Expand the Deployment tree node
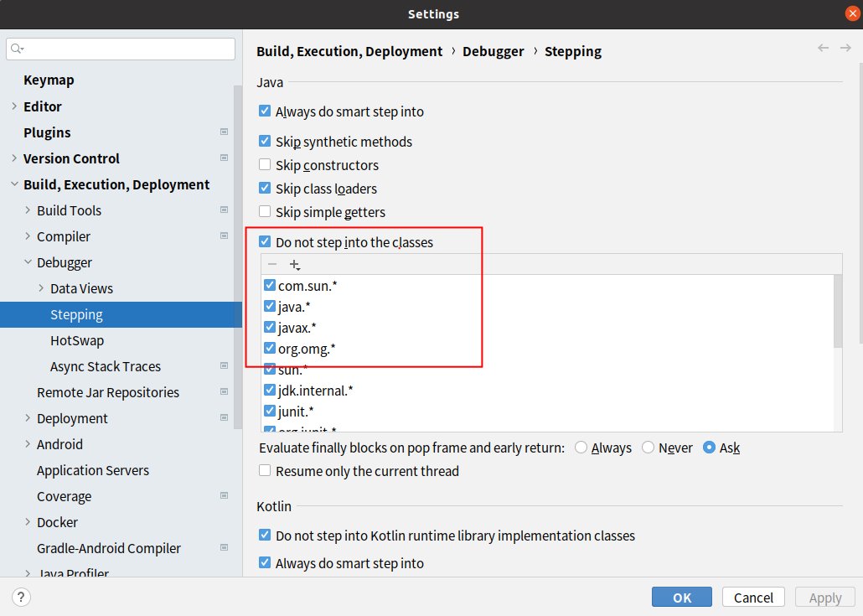This screenshot has width=863, height=616. (28, 418)
